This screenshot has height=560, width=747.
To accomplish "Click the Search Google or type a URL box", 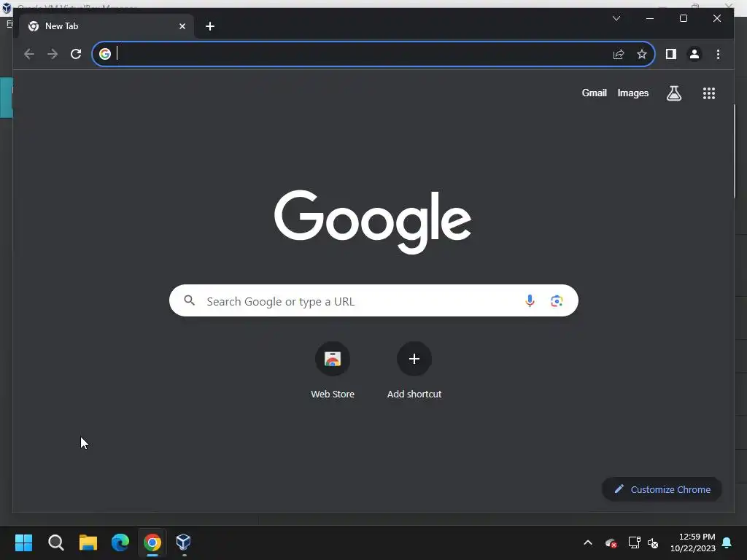I will (373, 300).
